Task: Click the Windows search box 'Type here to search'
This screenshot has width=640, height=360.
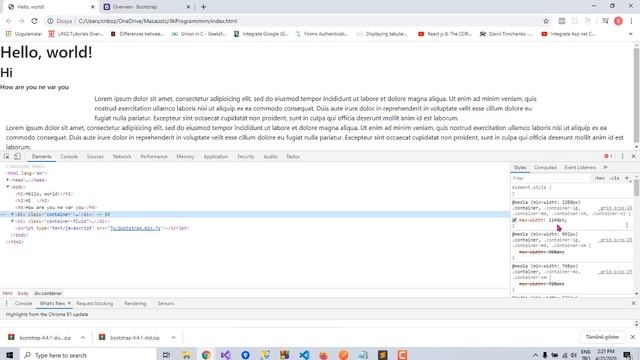Action: tap(87, 355)
